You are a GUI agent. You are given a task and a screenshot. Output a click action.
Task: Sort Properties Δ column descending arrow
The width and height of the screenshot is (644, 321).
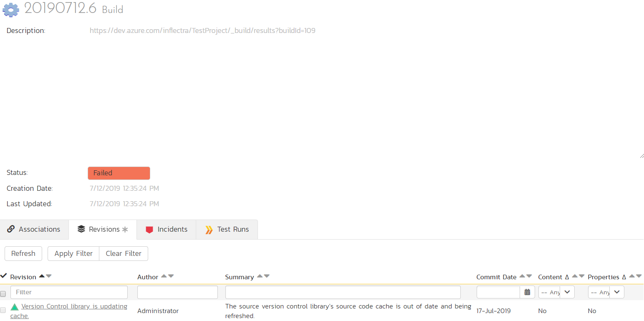pyautogui.click(x=639, y=276)
